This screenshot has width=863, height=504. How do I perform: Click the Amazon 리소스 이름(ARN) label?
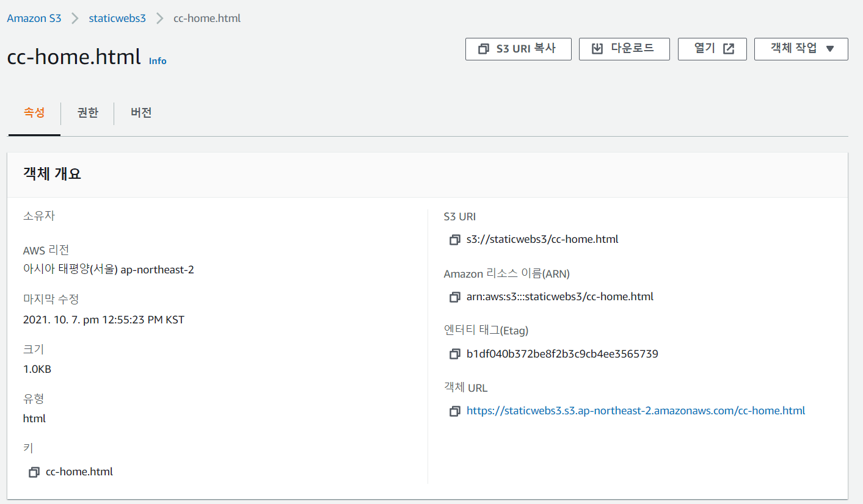pyautogui.click(x=507, y=274)
